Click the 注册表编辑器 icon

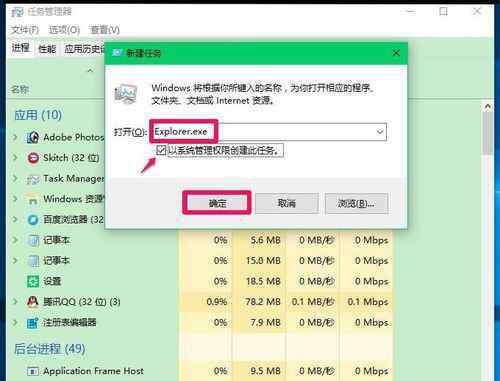coord(33,323)
